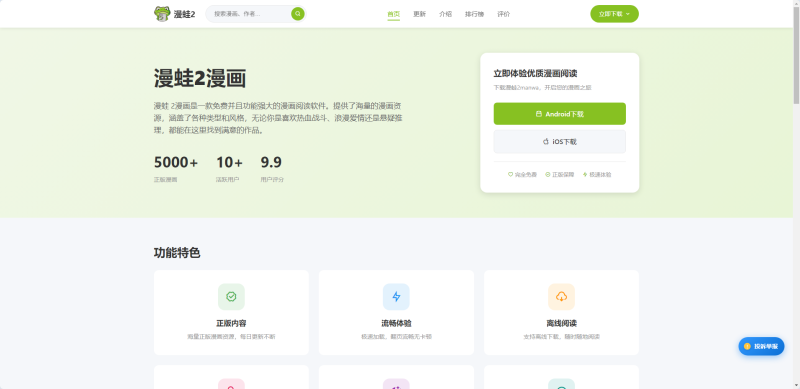800x389 pixels.
Task: Click the teal icon in bottom-row card
Action: point(561,384)
